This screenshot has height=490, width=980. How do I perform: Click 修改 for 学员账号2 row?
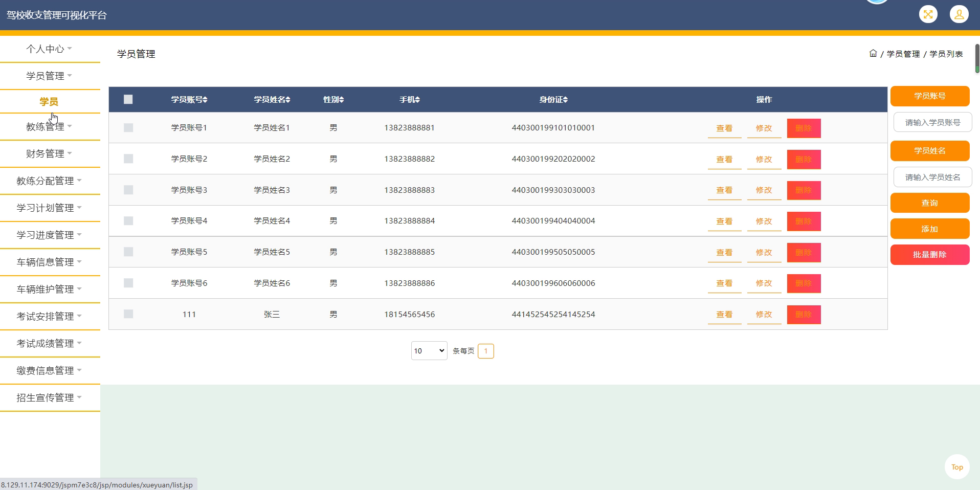pos(764,160)
